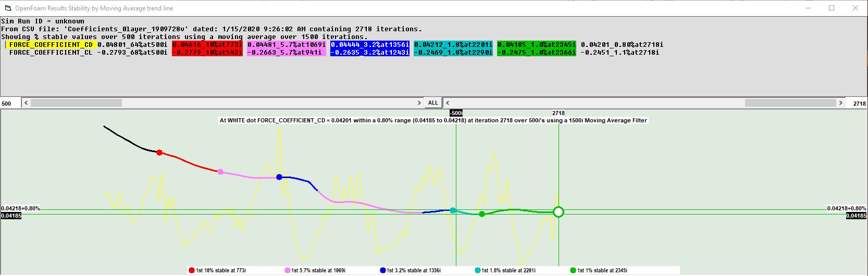Click value 0.04801_64%at500i in CD row
The width and height of the screenshot is (868, 276).
[x=132, y=45]
